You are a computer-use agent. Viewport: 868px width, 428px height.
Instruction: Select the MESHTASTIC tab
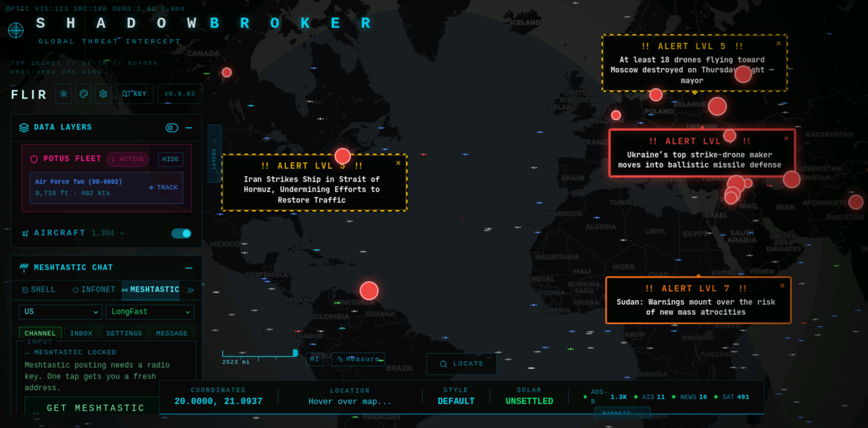[151, 290]
